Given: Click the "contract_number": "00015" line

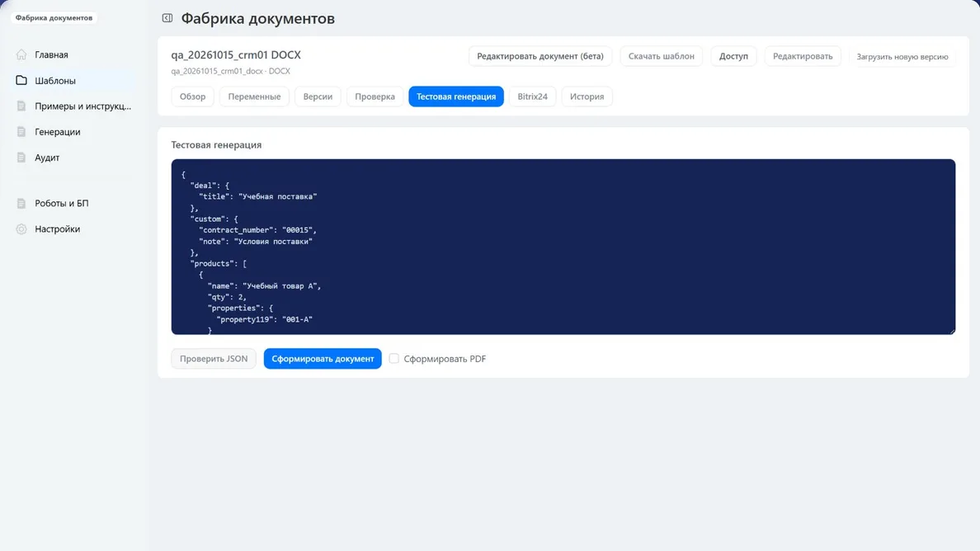Looking at the screenshot, I should (x=257, y=230).
